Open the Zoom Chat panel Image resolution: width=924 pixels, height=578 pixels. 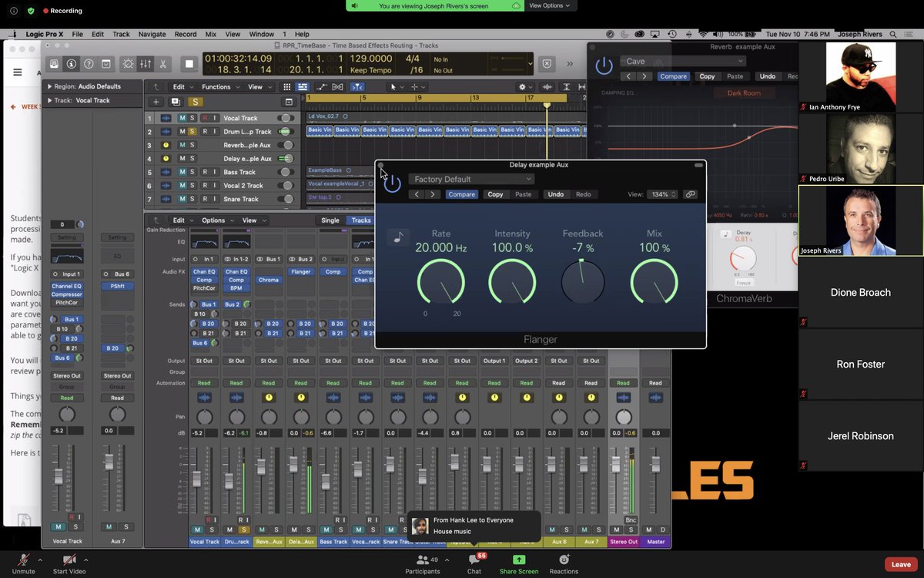click(474, 563)
